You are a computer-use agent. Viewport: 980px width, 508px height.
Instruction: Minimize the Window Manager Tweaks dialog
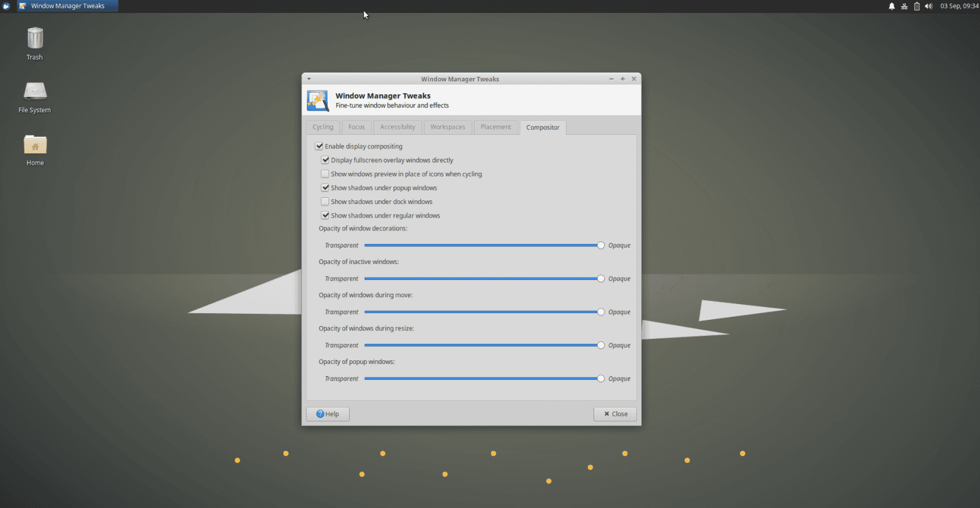(611, 79)
